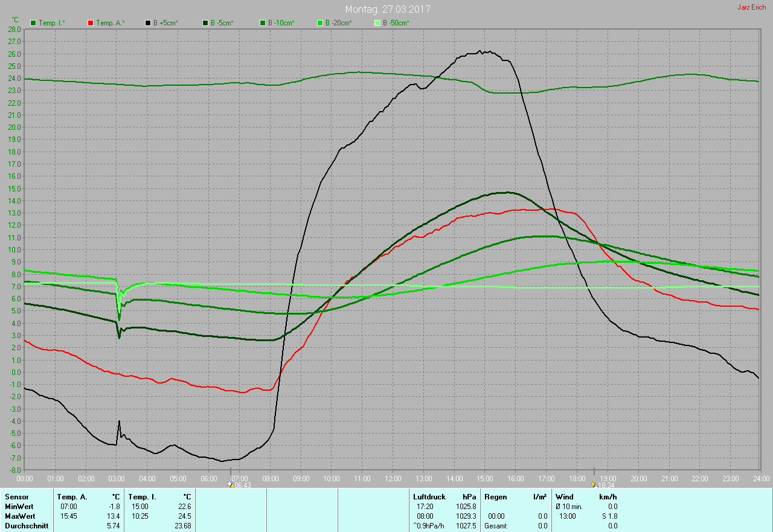Image resolution: width=773 pixels, height=532 pixels.
Task: Click the B -10cm legend color square
Action: [x=263, y=23]
